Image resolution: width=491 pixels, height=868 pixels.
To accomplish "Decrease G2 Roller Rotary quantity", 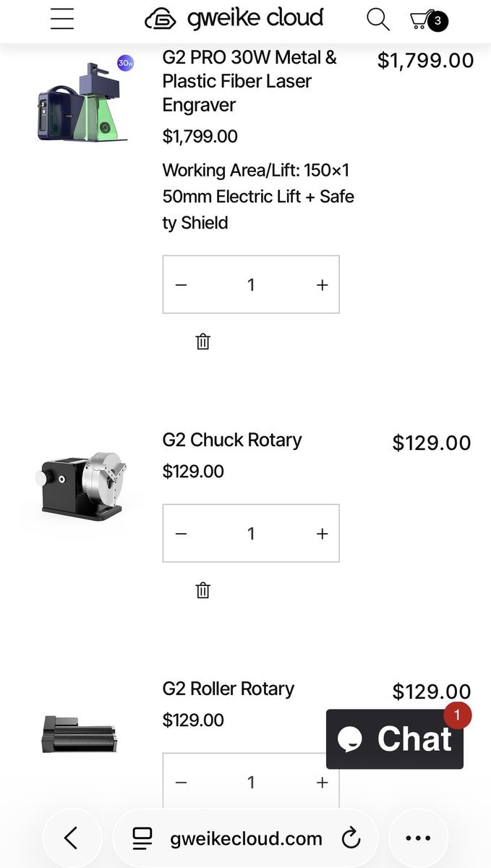I will coord(182,783).
